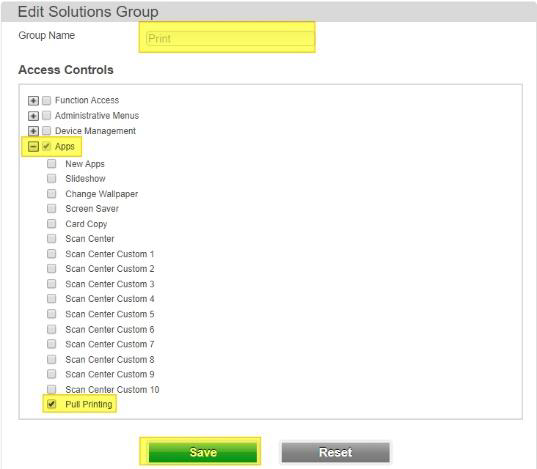Enable Scan Center Custom 10
Viewport: 537px width, 469px height.
pyautogui.click(x=52, y=389)
